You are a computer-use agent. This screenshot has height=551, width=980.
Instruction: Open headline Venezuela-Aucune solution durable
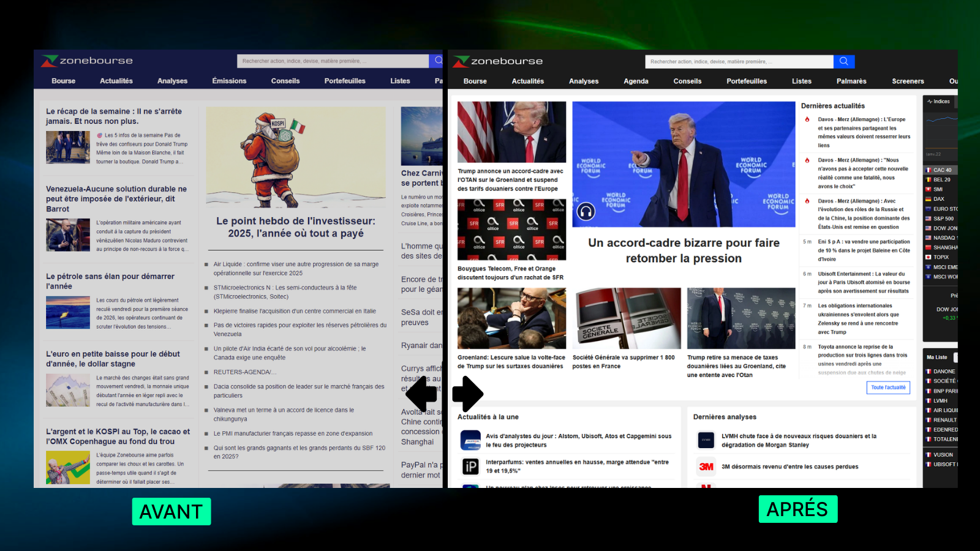coord(116,199)
